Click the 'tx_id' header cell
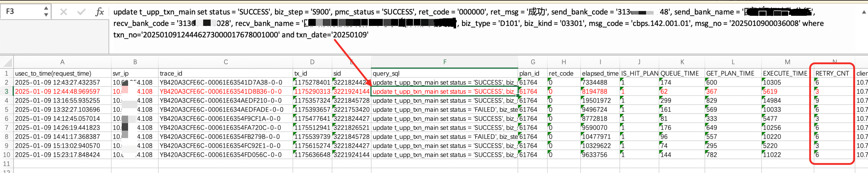Screen dimensions: 868x173 pyautogui.click(x=312, y=74)
